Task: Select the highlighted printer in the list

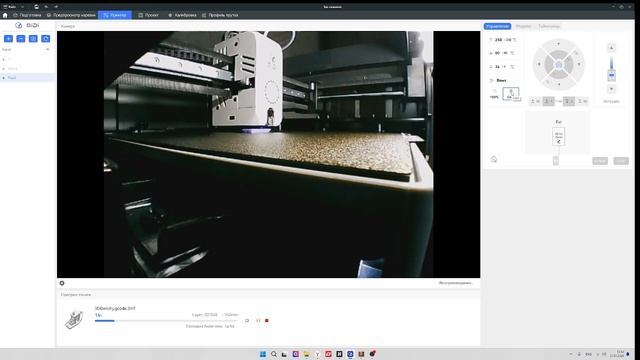Action: (x=27, y=78)
